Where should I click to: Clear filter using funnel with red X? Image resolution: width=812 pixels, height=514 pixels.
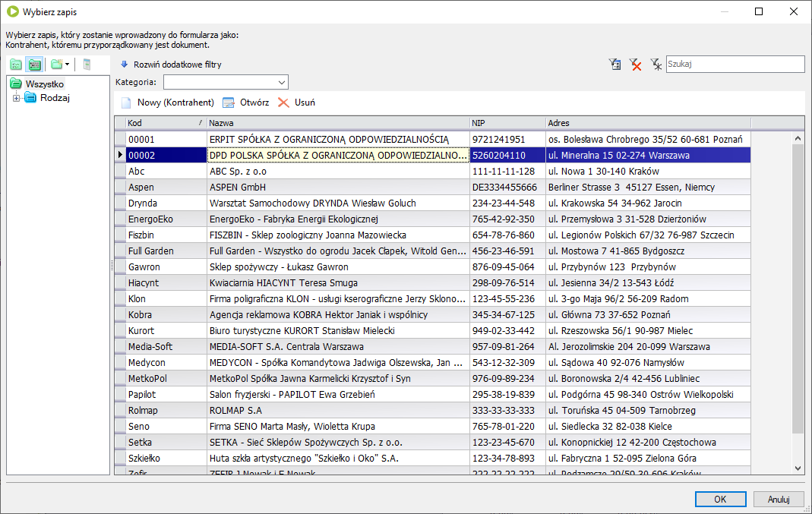click(x=636, y=65)
